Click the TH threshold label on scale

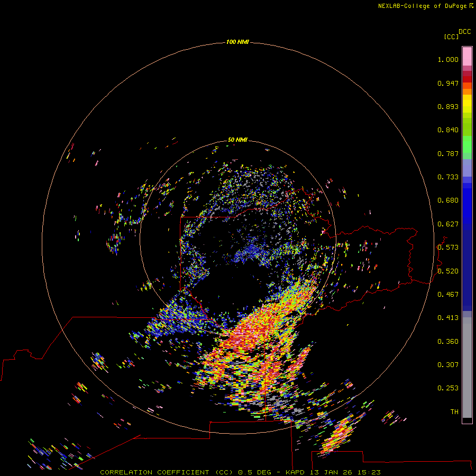(x=454, y=412)
